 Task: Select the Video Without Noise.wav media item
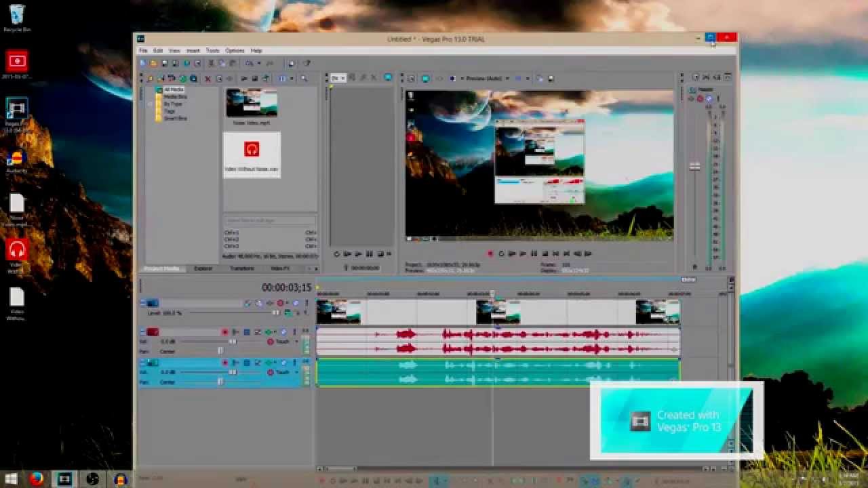[x=252, y=155]
